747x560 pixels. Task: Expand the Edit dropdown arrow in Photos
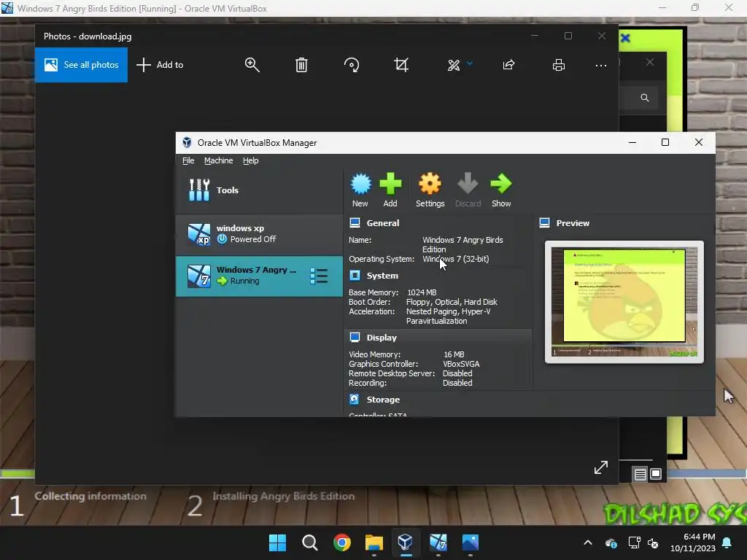click(x=470, y=63)
